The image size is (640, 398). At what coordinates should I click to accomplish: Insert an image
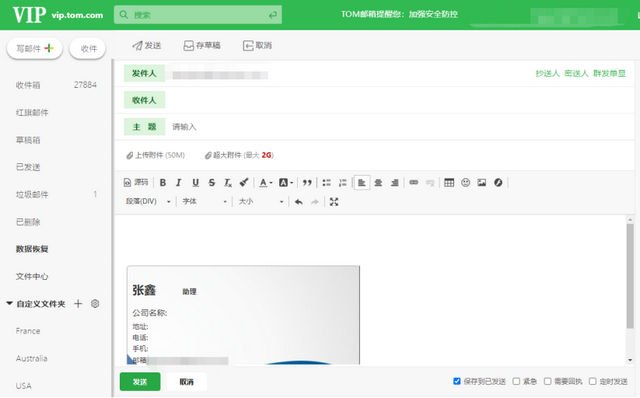(482, 182)
